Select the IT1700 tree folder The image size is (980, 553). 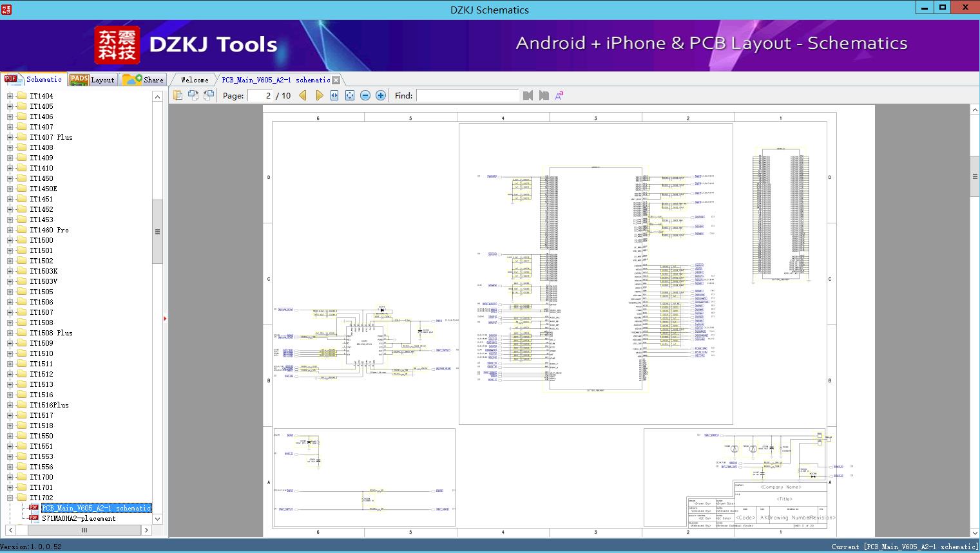(41, 477)
